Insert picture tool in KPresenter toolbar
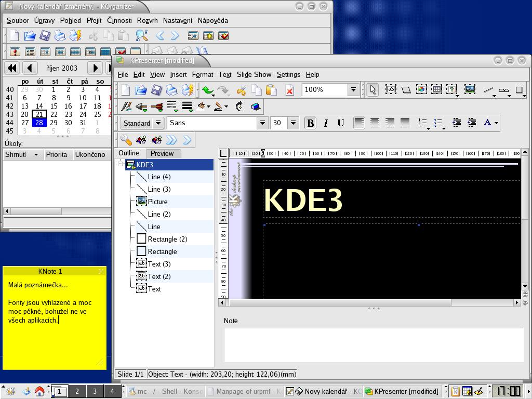Viewport: 532px width, 399px height. tap(470, 89)
